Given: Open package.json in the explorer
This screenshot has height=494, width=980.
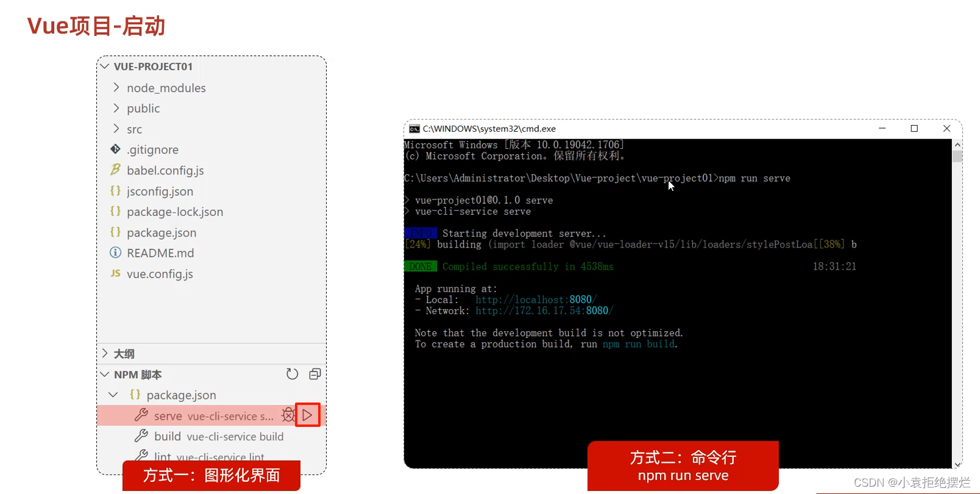Looking at the screenshot, I should pyautogui.click(x=162, y=232).
